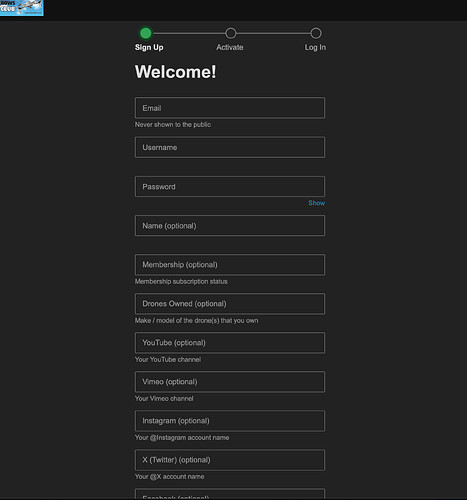Image resolution: width=467 pixels, height=500 pixels.
Task: Click 'Your @Instagram account name' hint
Action: [x=182, y=438]
